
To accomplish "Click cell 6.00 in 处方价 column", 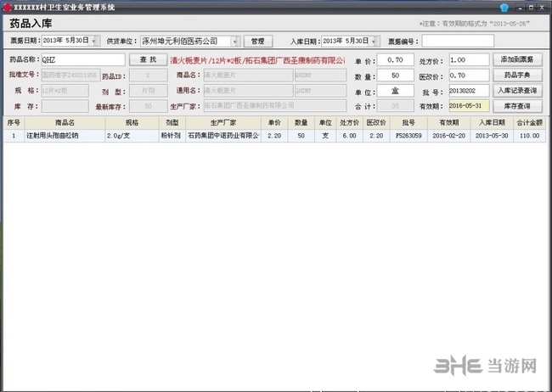I will tap(349, 136).
